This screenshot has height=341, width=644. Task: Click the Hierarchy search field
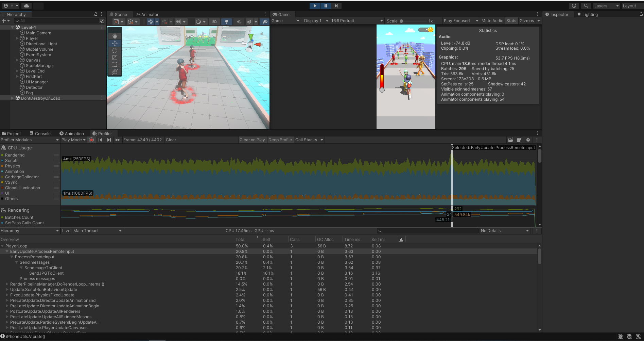coord(56,21)
